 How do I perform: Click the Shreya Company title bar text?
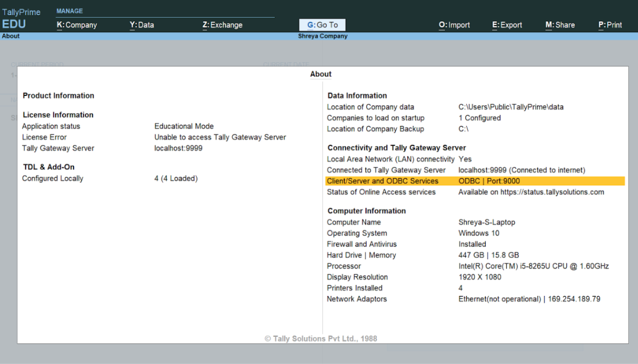[x=323, y=36]
